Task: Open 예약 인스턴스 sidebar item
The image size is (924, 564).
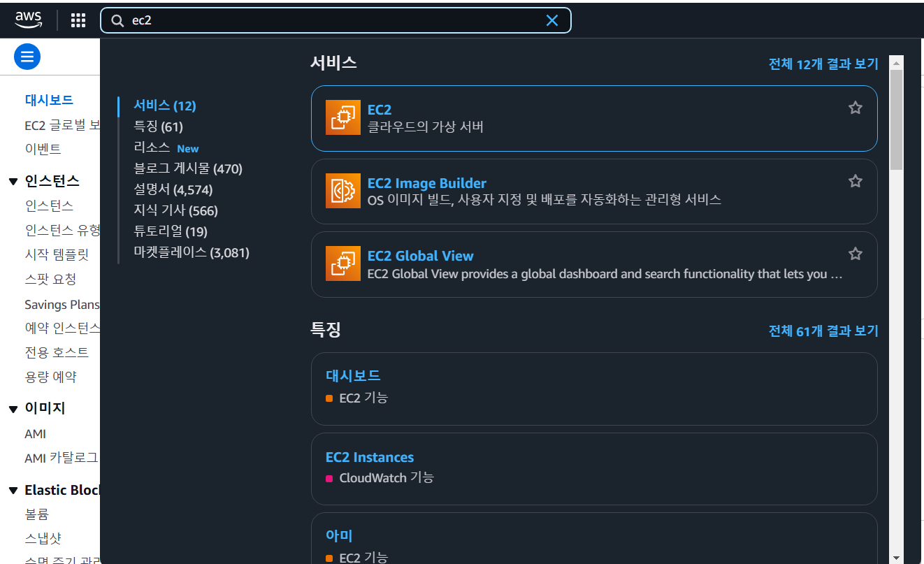Action: tap(62, 328)
